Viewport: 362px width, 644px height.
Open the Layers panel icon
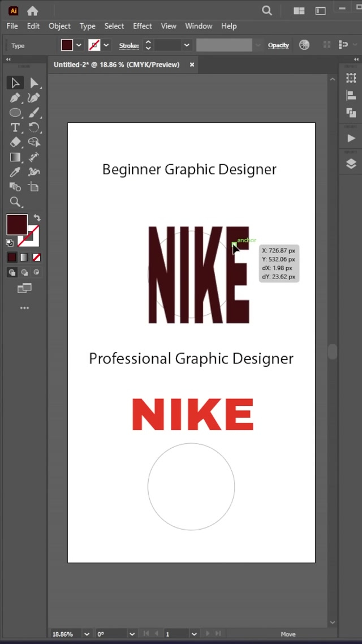(x=351, y=164)
